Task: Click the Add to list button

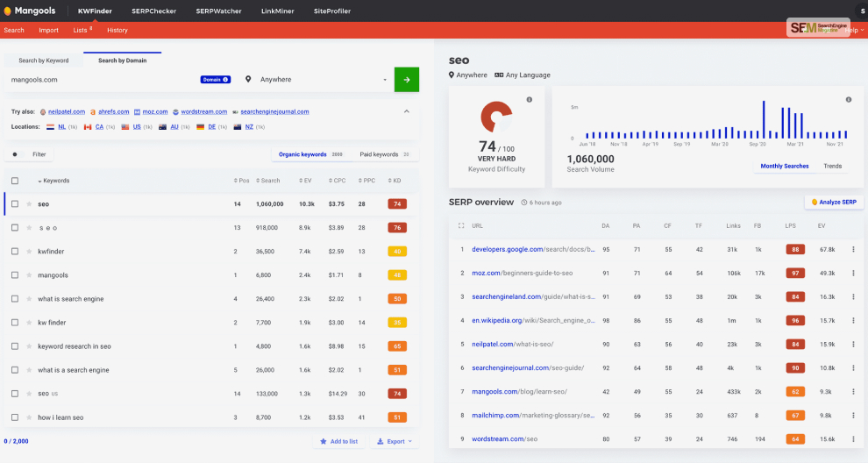Action: 339,441
